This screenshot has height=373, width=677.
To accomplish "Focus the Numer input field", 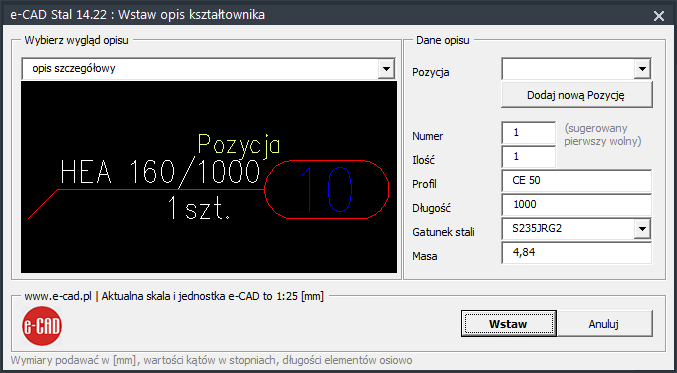I will point(529,133).
